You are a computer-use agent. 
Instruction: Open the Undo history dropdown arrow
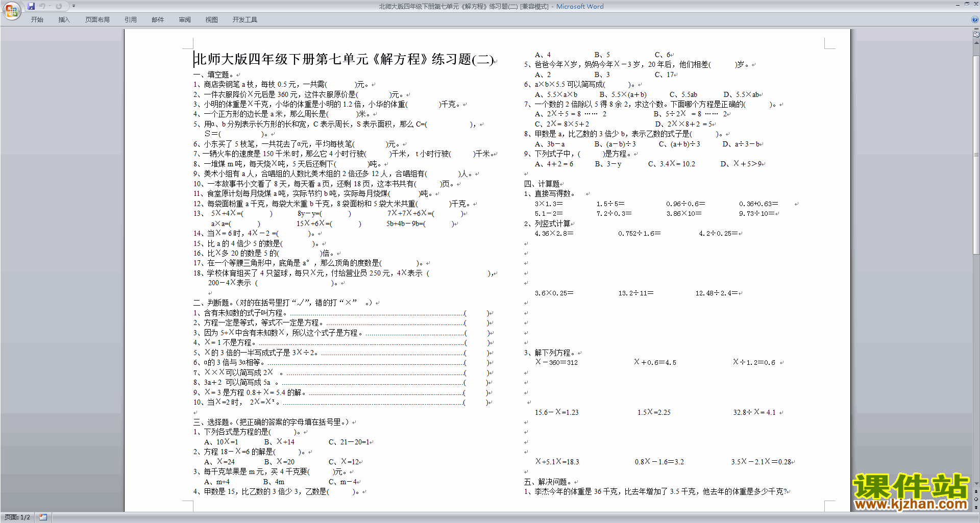(x=50, y=6)
